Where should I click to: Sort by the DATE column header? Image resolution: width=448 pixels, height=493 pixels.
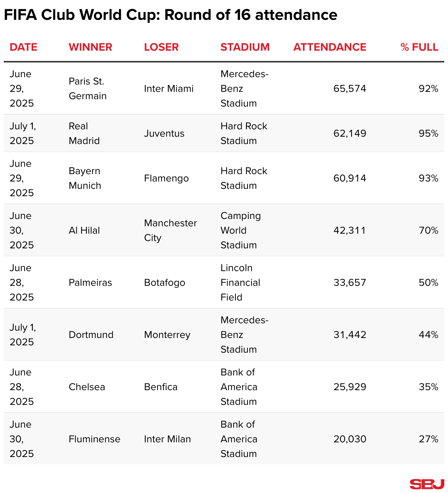(x=24, y=47)
